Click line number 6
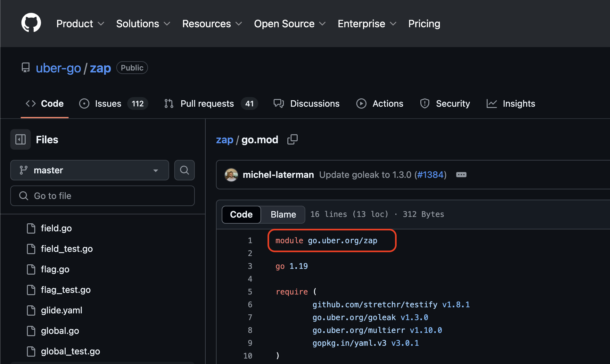The image size is (610, 364). 250,305
